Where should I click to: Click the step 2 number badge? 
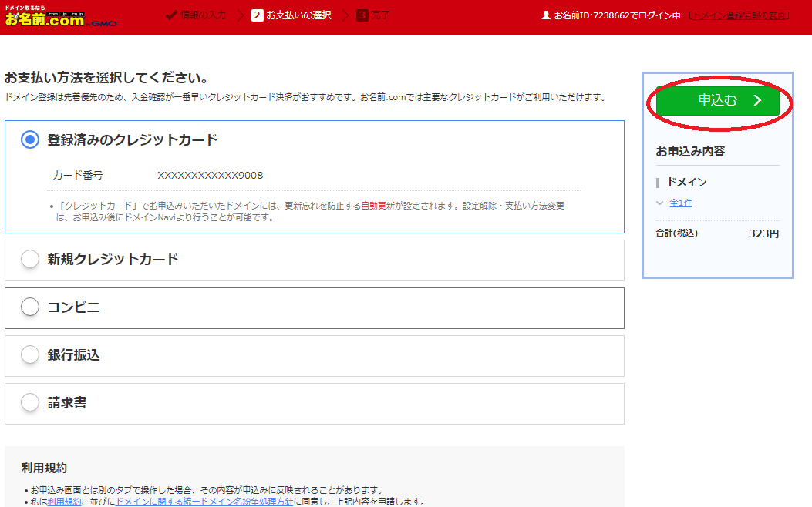(257, 15)
